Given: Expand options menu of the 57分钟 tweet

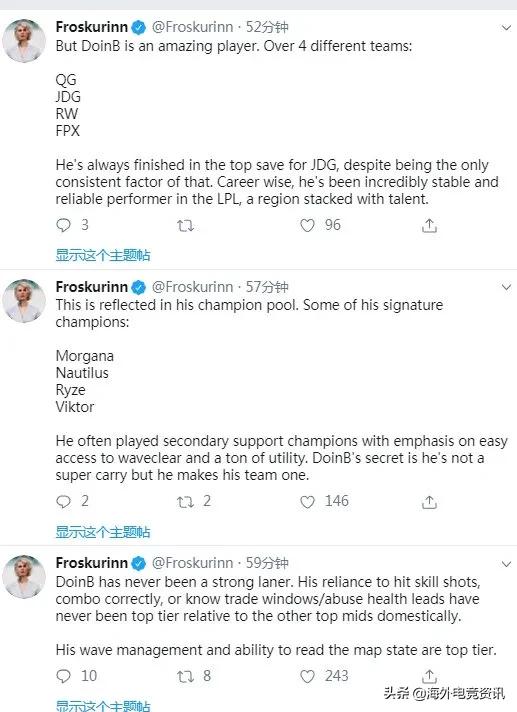Looking at the screenshot, I should [x=506, y=287].
